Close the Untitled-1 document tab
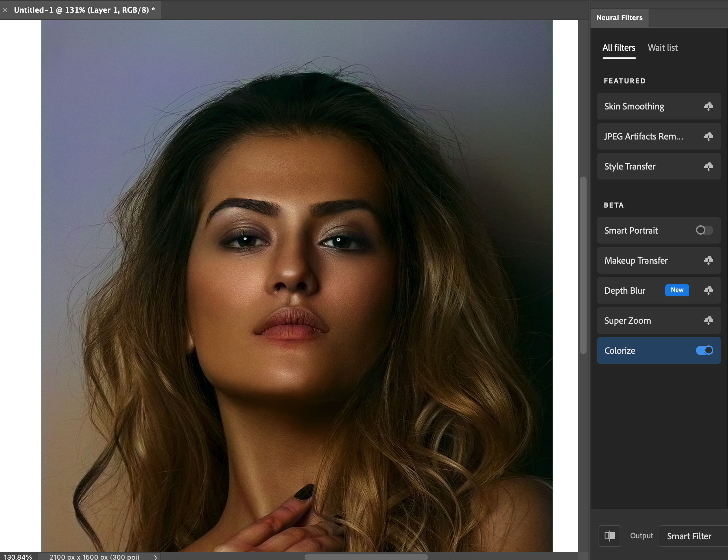The width and height of the screenshot is (728, 560). click(x=5, y=10)
